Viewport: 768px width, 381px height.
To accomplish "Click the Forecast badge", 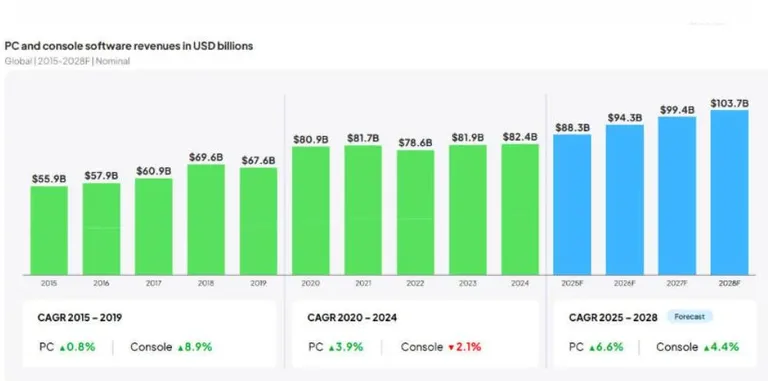I will [690, 317].
